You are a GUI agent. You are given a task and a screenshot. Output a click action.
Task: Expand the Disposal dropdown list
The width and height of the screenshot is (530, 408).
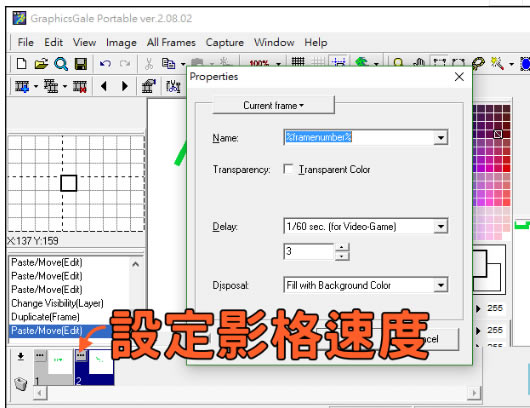click(440, 285)
